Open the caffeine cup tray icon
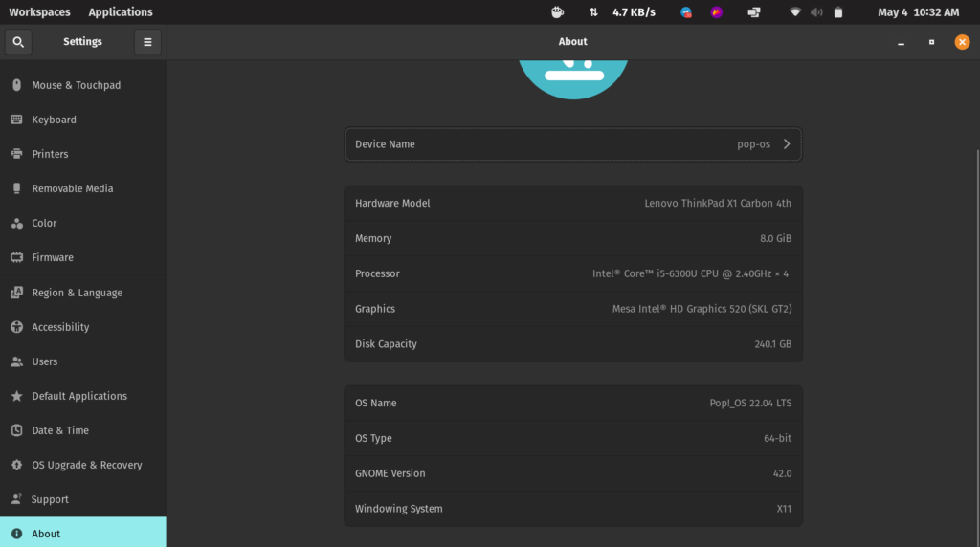 558,11
